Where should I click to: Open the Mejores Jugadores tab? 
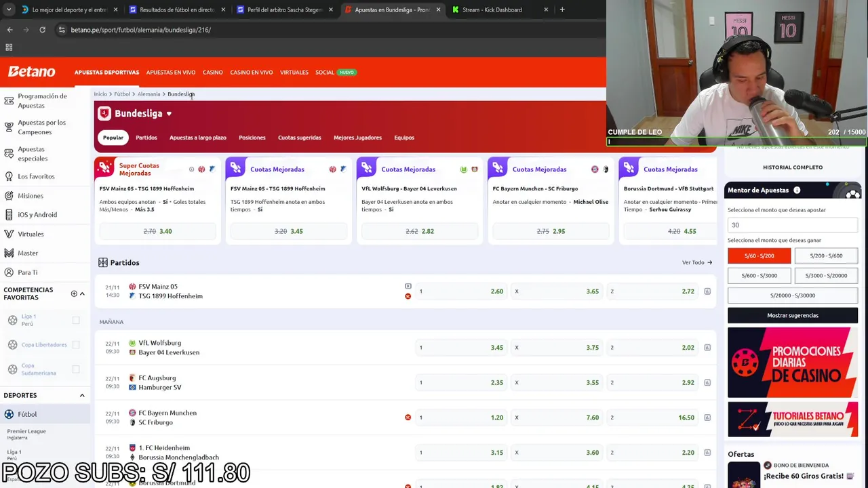point(357,138)
